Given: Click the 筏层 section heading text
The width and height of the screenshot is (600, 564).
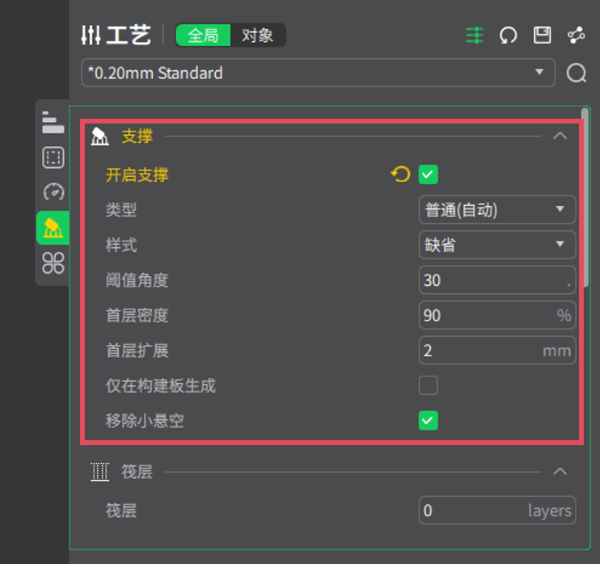Looking at the screenshot, I should point(137,472).
